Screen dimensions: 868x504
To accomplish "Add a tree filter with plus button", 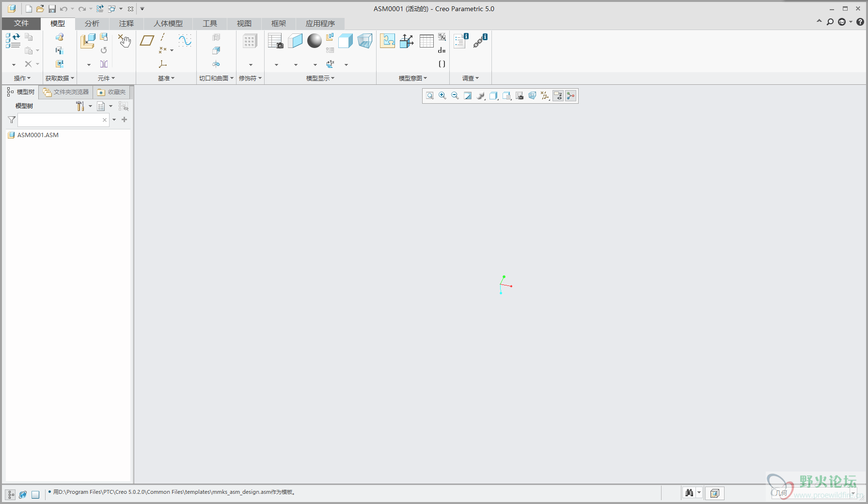I will 125,120.
